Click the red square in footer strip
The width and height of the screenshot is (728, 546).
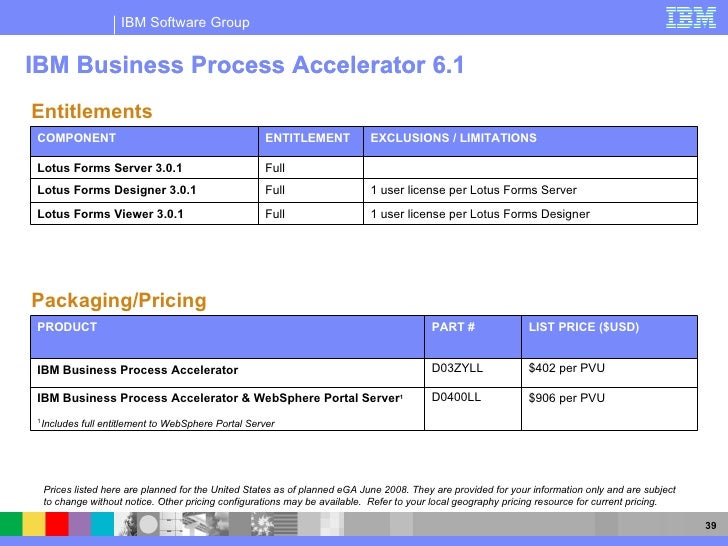[57, 524]
